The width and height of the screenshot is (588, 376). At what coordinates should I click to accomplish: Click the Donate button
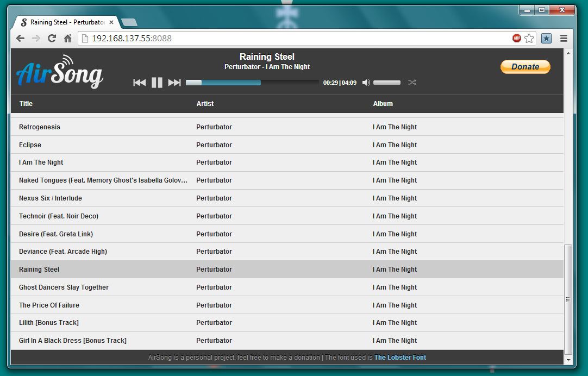pyautogui.click(x=525, y=67)
